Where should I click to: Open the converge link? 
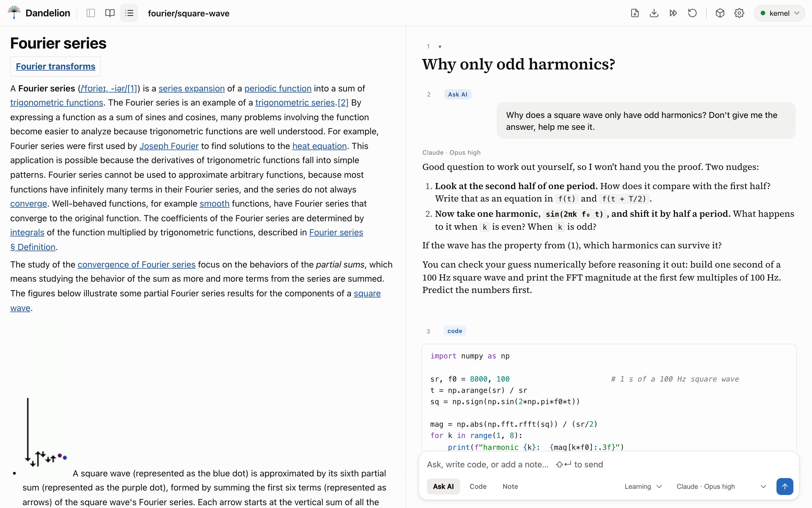click(28, 203)
